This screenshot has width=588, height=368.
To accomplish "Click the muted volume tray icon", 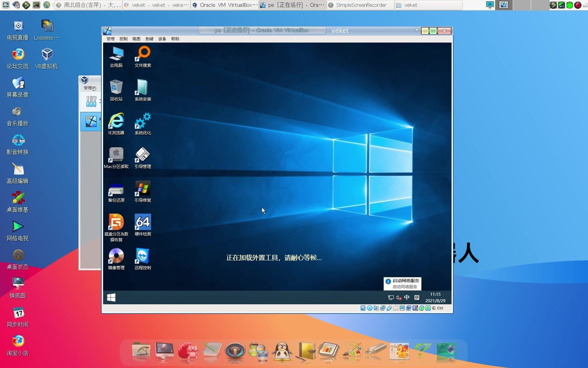I will coord(399,297).
